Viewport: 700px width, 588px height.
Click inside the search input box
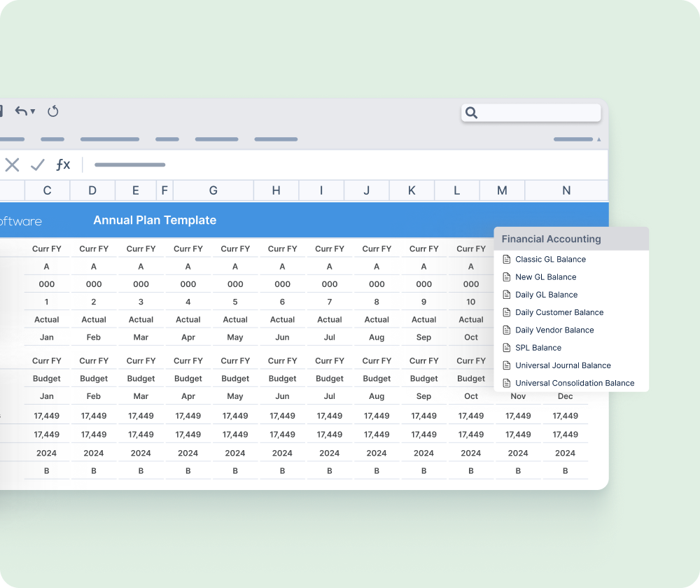click(x=539, y=113)
